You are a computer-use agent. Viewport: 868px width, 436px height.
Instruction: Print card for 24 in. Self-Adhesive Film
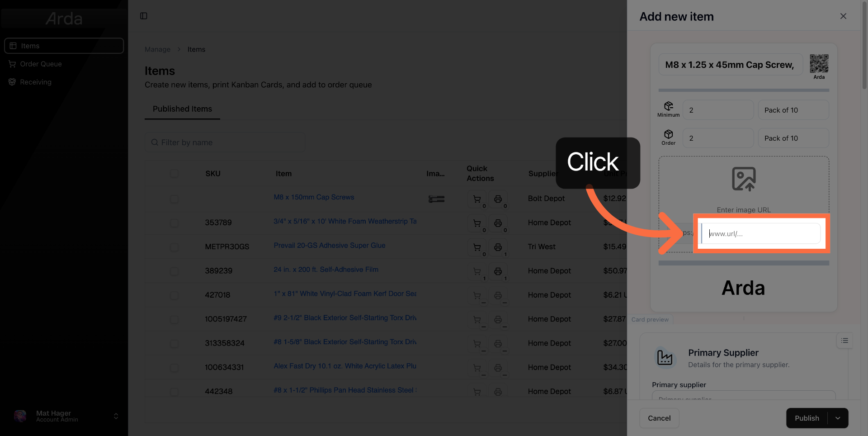(498, 271)
